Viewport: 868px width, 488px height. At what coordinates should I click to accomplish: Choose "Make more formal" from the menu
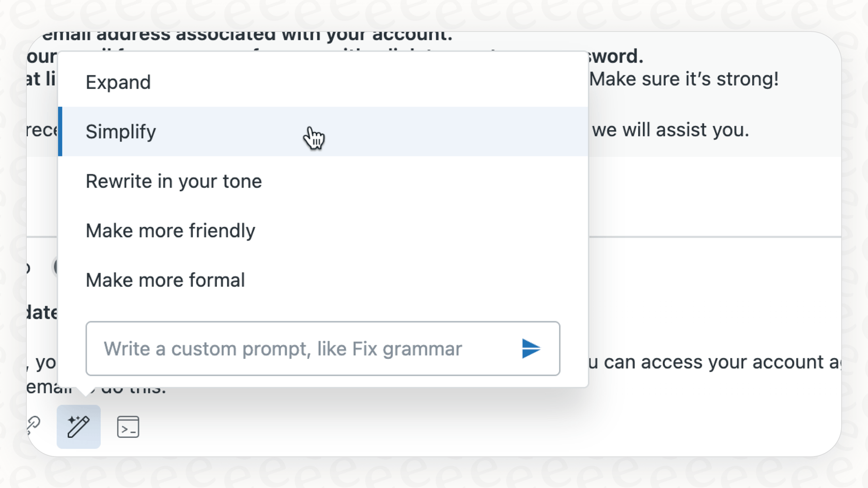tap(165, 280)
